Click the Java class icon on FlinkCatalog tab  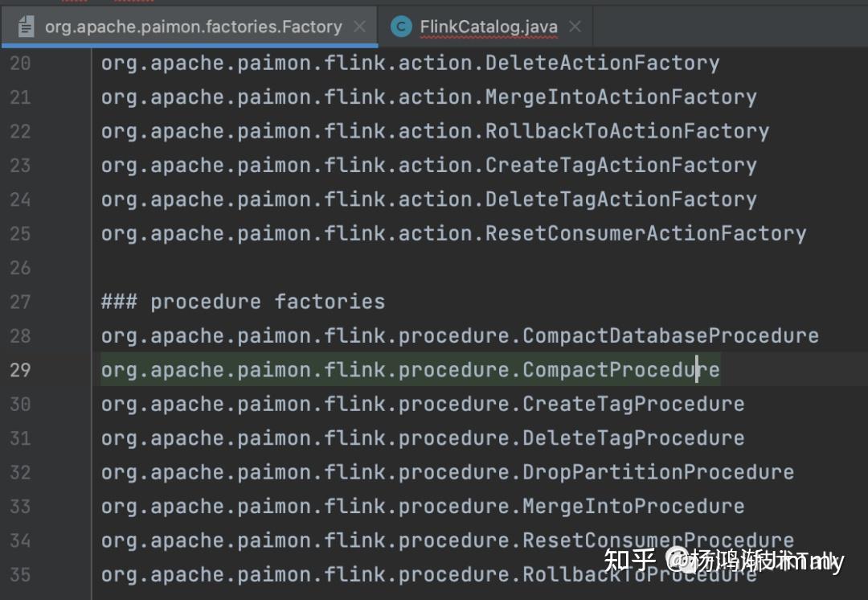[401, 26]
